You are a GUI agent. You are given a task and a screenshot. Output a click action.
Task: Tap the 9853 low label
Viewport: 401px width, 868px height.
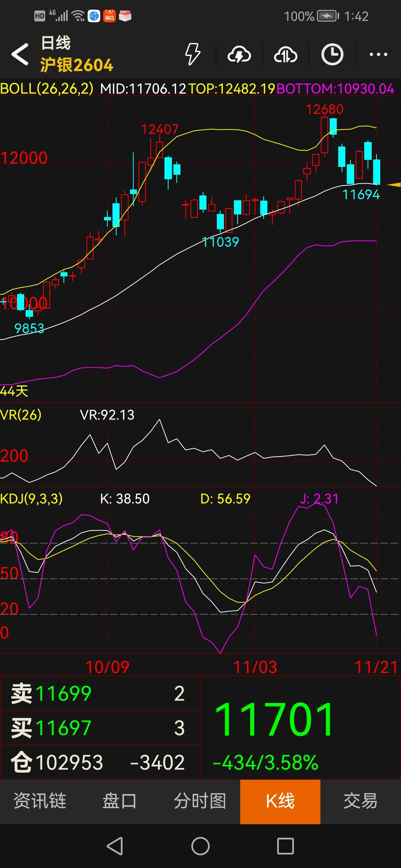tap(29, 328)
